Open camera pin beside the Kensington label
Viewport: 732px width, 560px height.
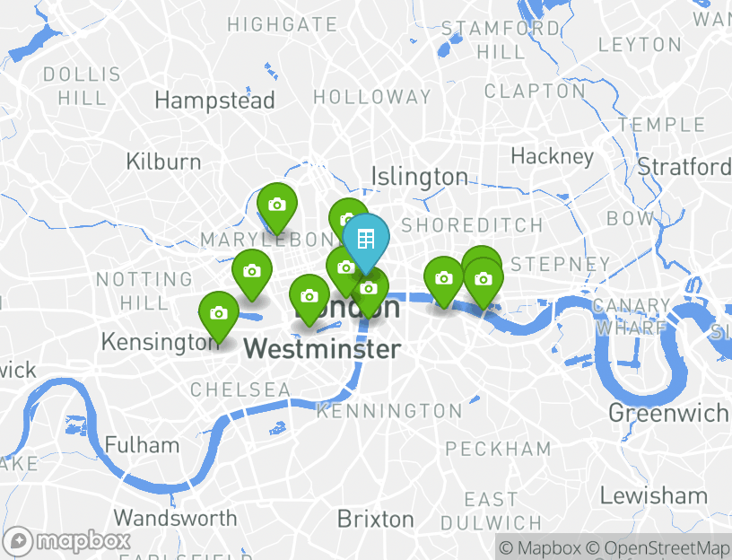pyautogui.click(x=219, y=314)
